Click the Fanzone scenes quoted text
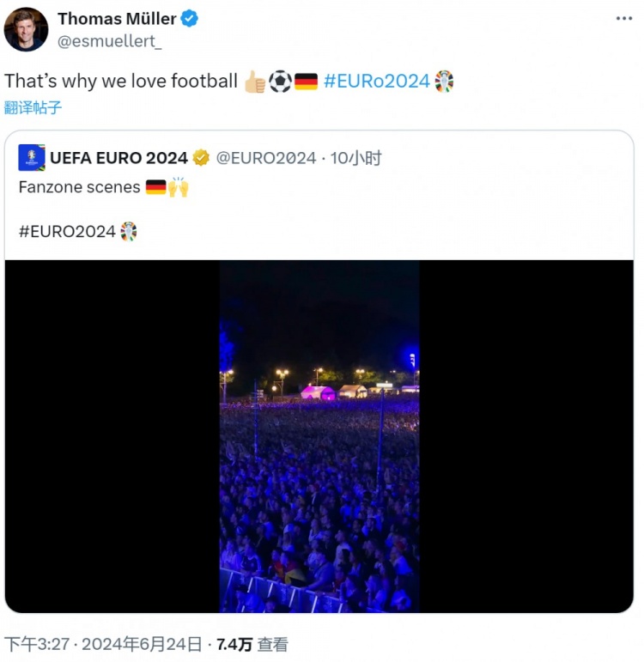The width and height of the screenshot is (644, 662). click(x=79, y=187)
